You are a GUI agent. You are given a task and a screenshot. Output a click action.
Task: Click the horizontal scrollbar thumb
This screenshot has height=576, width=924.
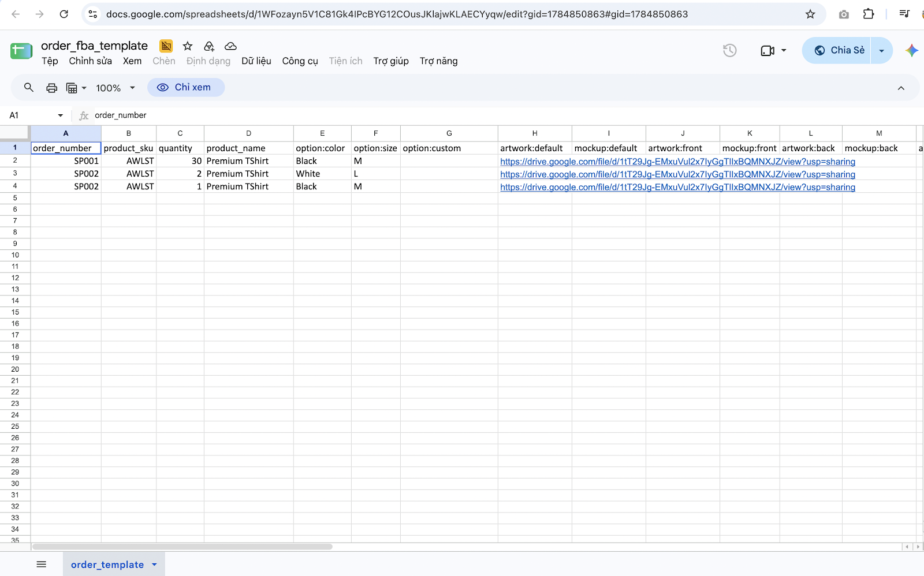[182, 547]
